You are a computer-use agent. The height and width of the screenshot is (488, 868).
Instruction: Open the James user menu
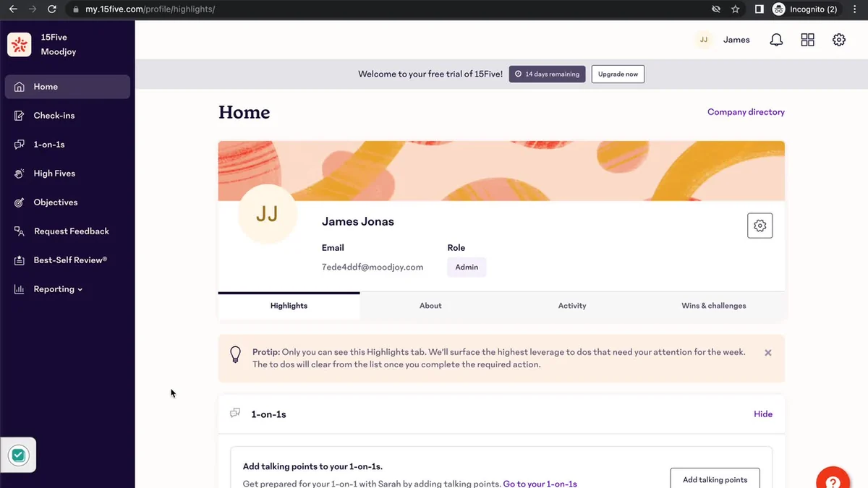pyautogui.click(x=736, y=40)
